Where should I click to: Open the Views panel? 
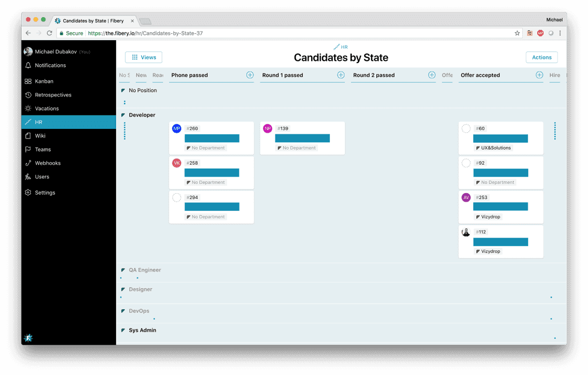tap(143, 57)
